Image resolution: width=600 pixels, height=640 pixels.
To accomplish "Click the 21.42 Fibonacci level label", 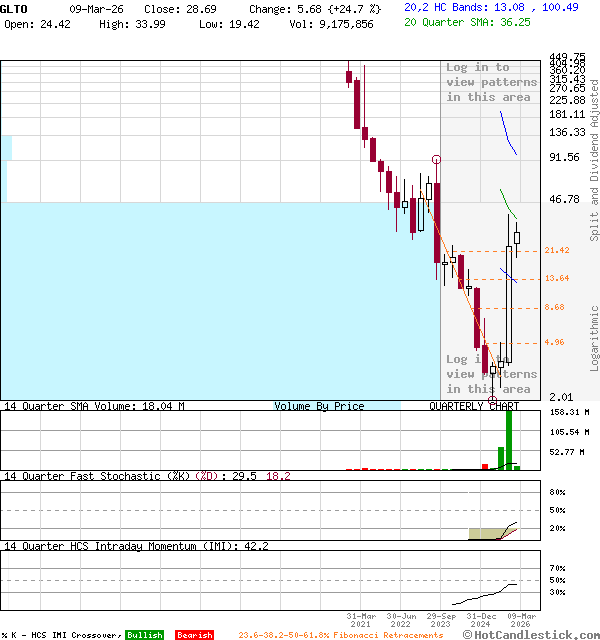I will [x=557, y=251].
